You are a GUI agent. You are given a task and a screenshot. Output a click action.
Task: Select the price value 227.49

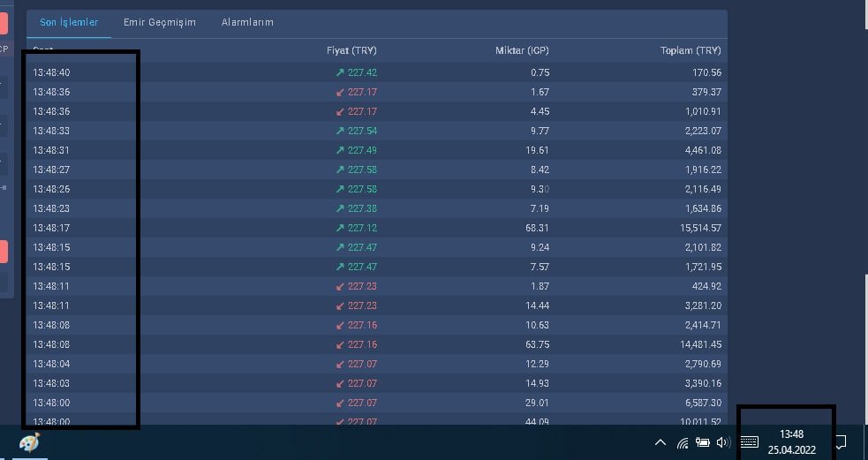(362, 150)
